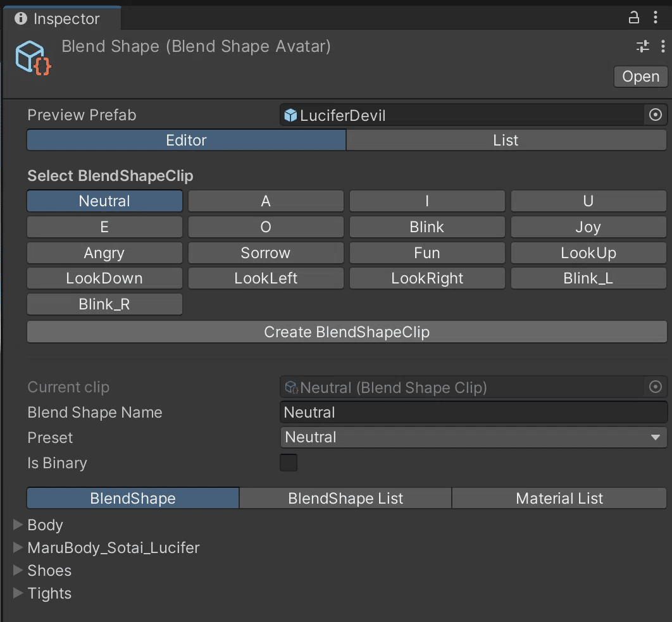
Task: Select the Blink BlendShapeClip toggle
Action: coord(427,227)
